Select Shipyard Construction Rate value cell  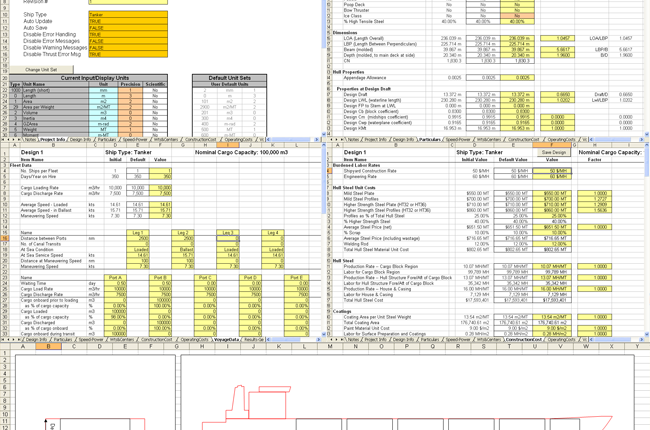pyautogui.click(x=552, y=171)
